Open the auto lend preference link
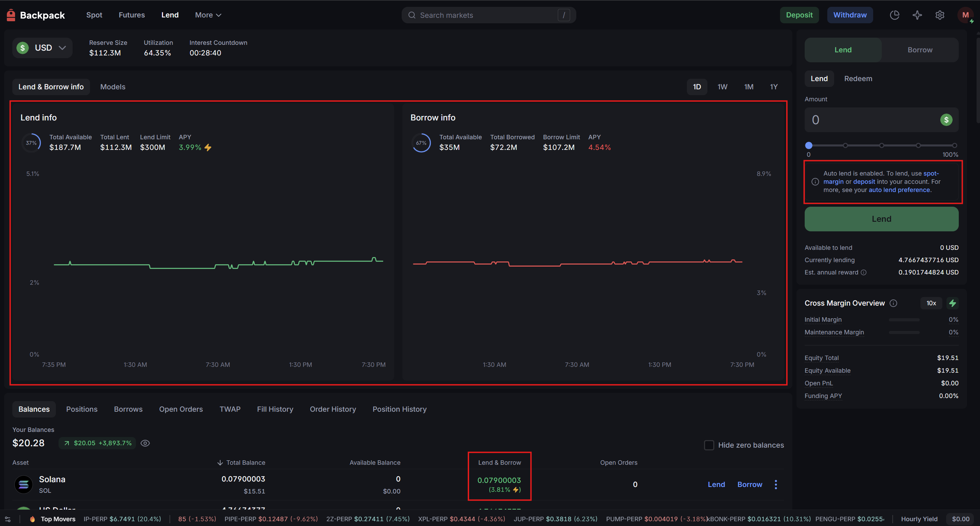The image size is (980, 526). pyautogui.click(x=899, y=190)
